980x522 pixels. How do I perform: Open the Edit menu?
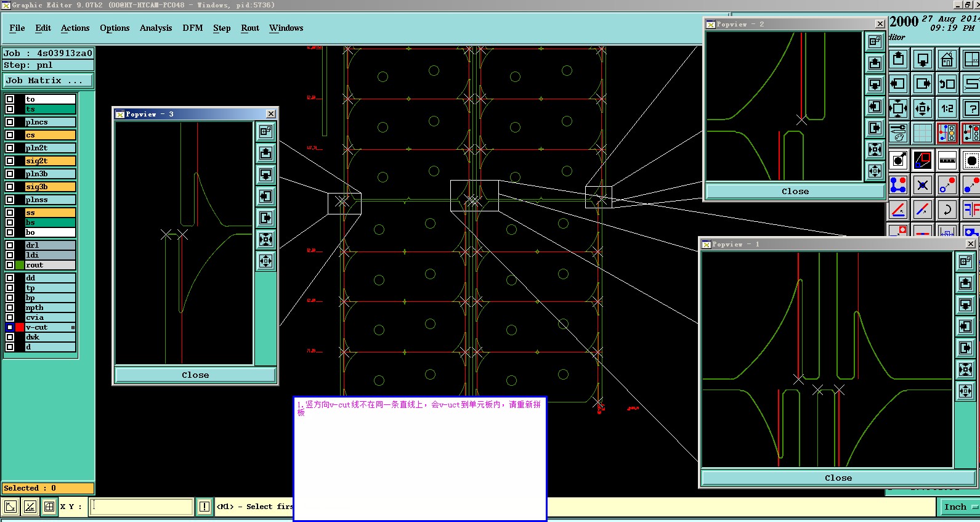[x=43, y=28]
